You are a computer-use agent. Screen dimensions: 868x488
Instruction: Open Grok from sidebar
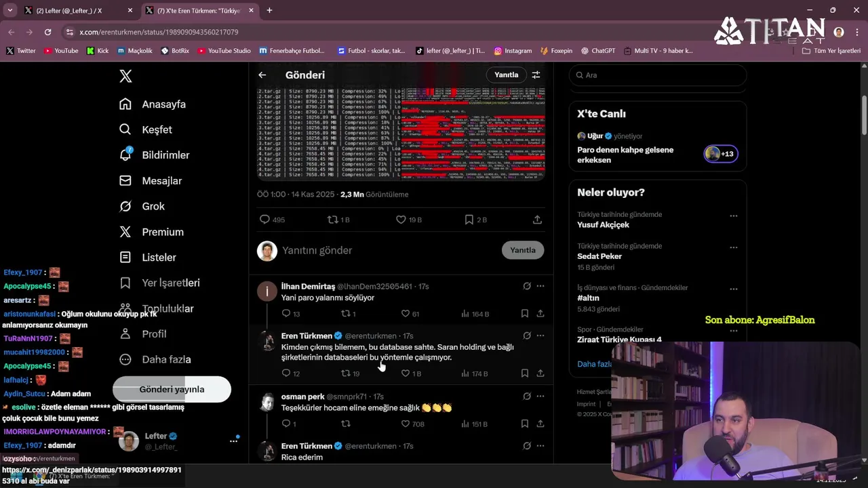click(x=142, y=206)
